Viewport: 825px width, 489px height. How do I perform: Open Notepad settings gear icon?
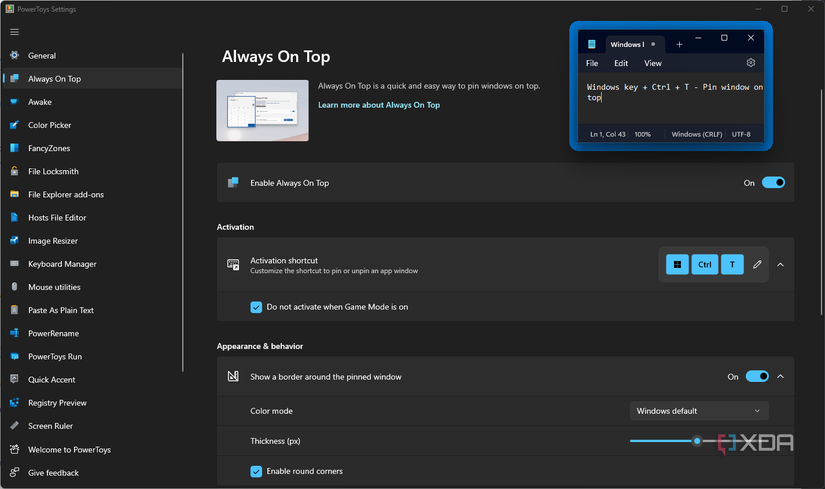point(751,63)
